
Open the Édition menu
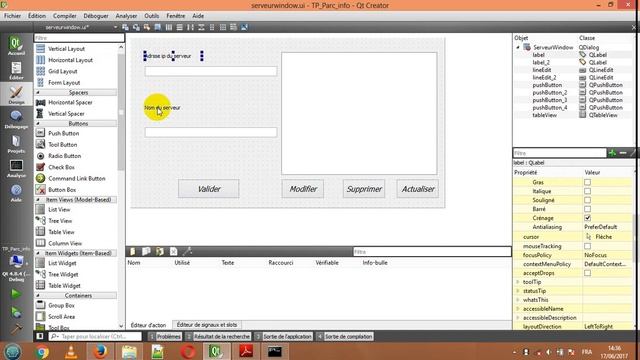tap(37, 16)
